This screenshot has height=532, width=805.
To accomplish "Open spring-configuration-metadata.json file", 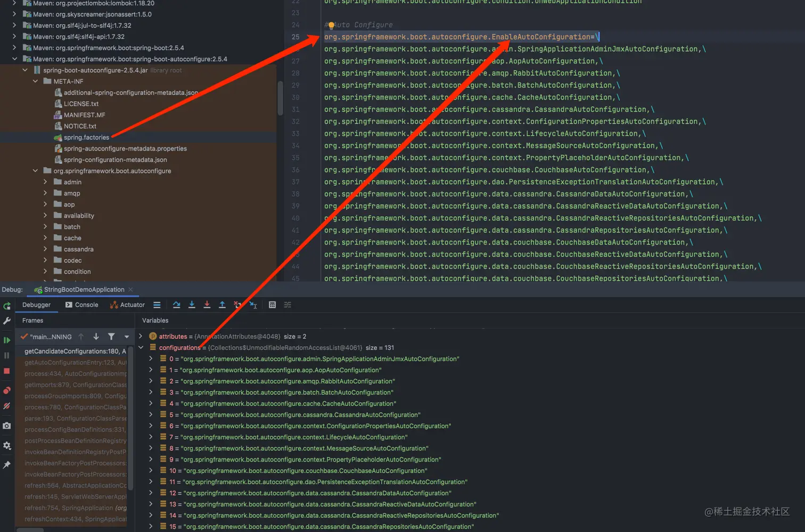I will point(111,160).
